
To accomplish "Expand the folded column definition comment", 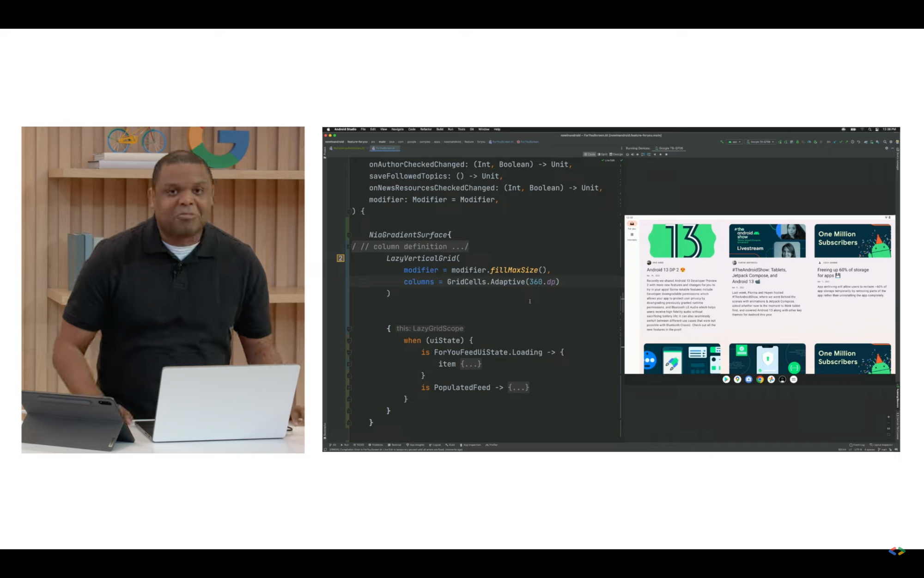I will [410, 246].
